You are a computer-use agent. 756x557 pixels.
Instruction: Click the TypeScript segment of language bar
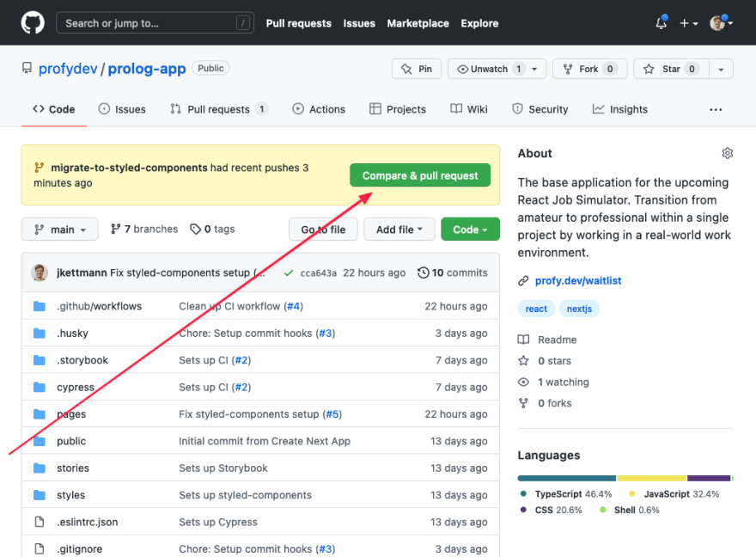pyautogui.click(x=566, y=479)
